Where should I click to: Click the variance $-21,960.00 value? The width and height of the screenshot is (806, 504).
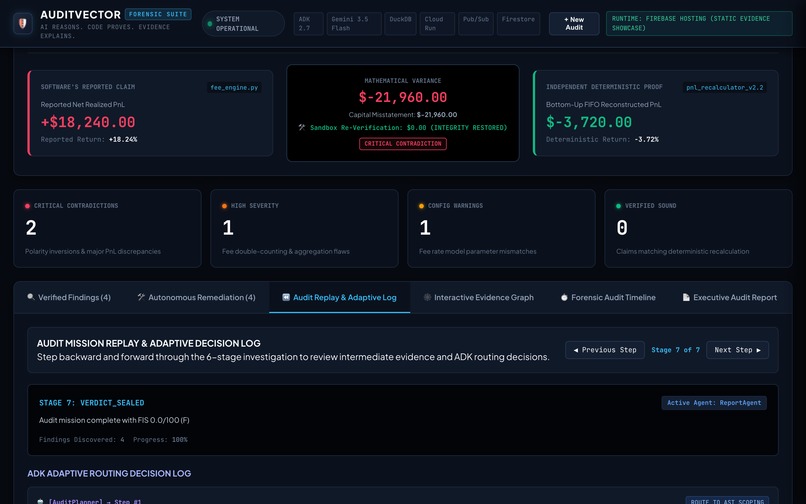[x=402, y=97]
